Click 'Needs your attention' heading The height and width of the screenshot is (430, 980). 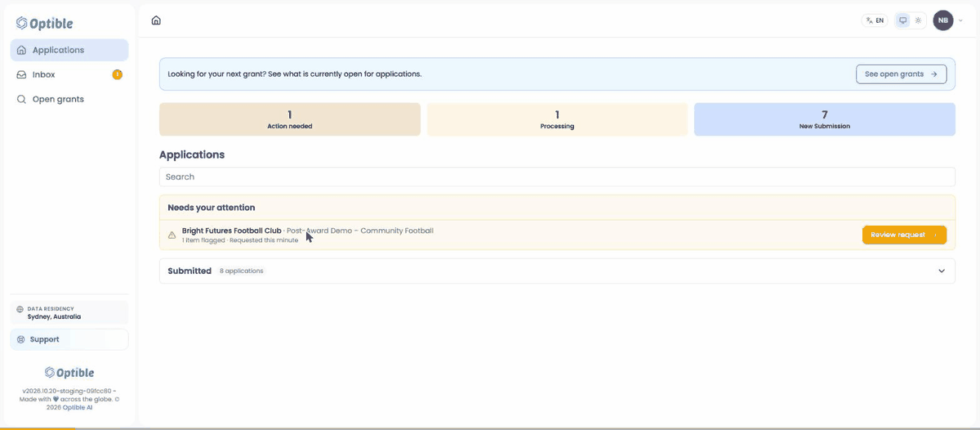(x=212, y=208)
